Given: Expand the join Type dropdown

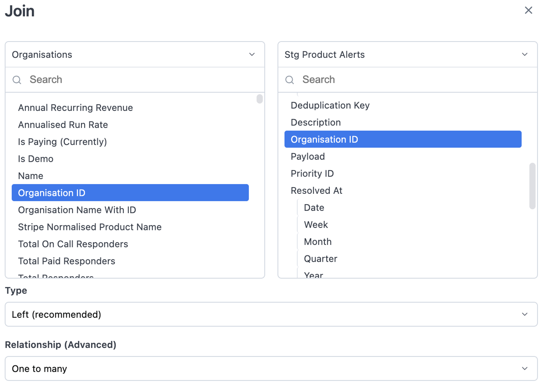Looking at the screenshot, I should tap(271, 314).
